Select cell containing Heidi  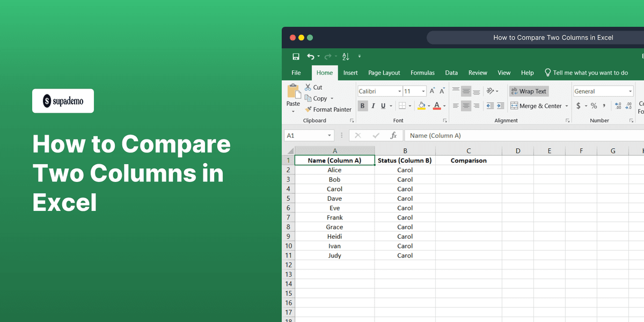point(334,236)
